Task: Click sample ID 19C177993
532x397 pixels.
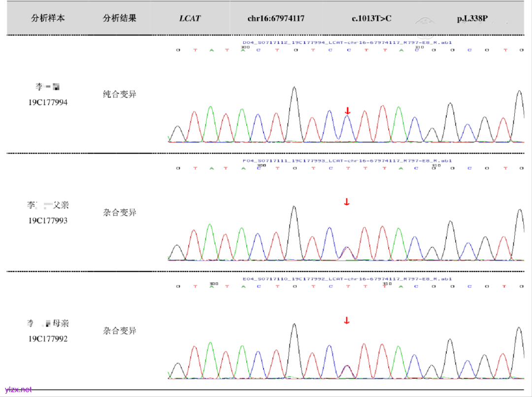Action: pos(48,220)
